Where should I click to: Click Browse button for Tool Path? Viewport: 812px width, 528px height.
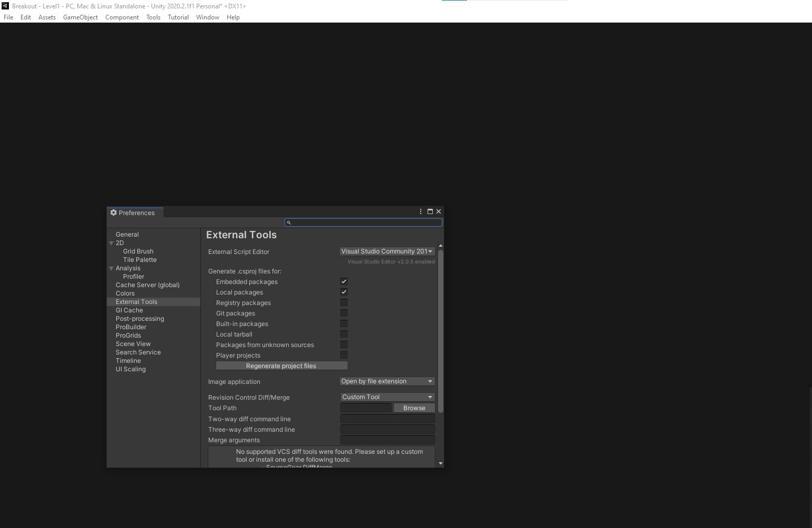(x=414, y=408)
